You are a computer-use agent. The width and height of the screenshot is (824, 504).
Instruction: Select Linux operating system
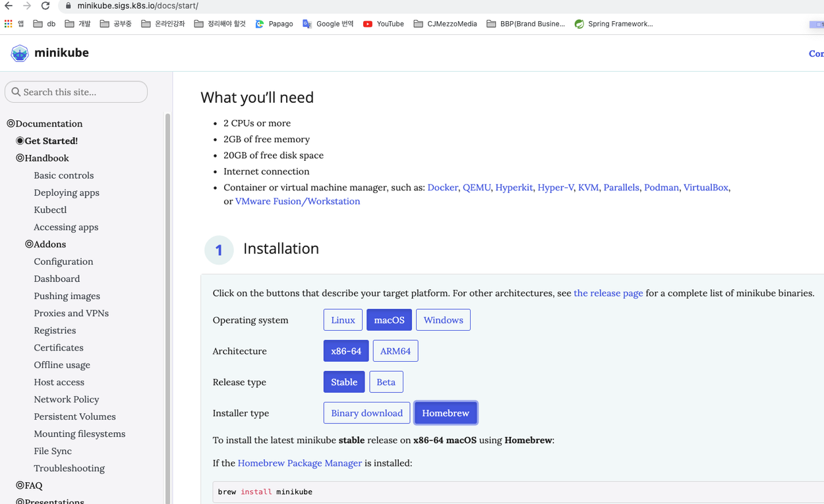coord(343,320)
